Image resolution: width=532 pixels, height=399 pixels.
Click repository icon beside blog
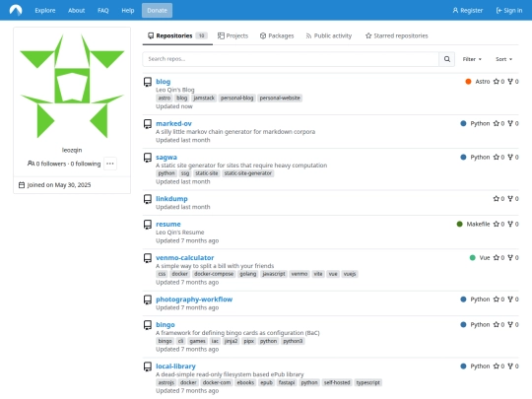tap(148, 82)
